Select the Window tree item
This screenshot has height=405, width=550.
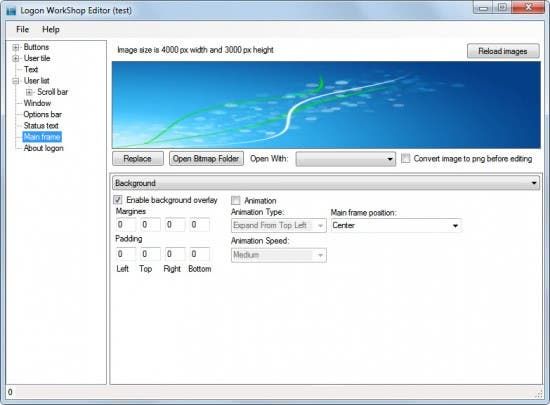pos(37,103)
